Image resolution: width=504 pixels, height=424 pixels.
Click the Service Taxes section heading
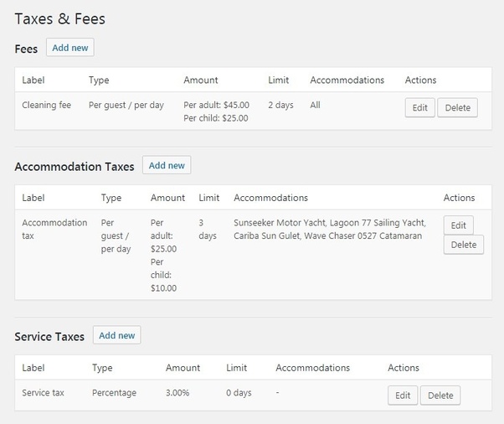pos(49,336)
